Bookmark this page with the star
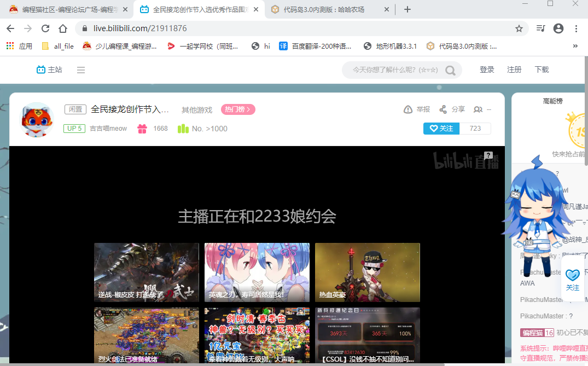Viewport: 588px width, 366px height. coord(519,28)
